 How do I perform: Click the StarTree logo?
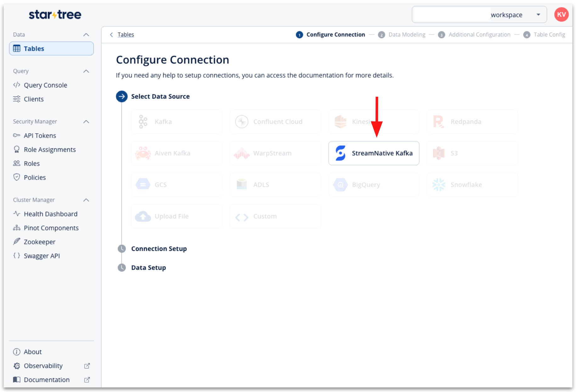[x=55, y=15]
